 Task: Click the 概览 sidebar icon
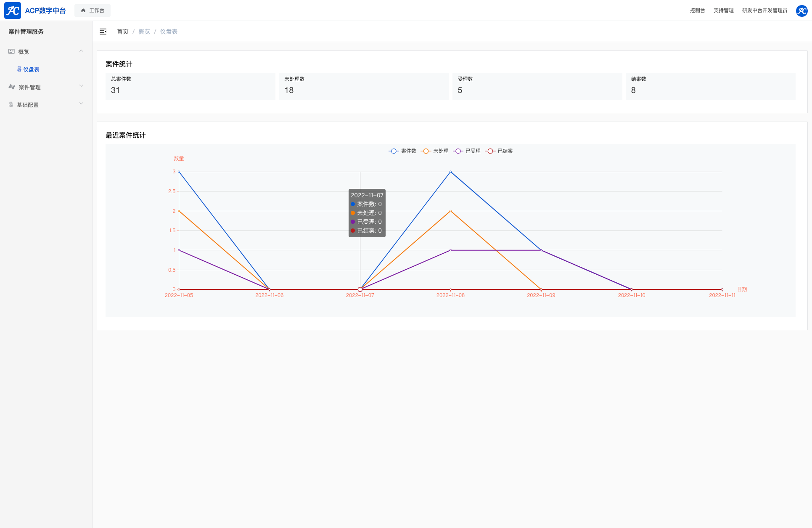(11, 52)
